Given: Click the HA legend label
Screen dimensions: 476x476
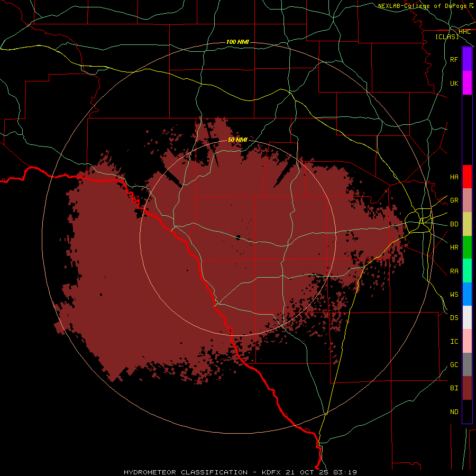Looking at the screenshot, I should tap(454, 177).
